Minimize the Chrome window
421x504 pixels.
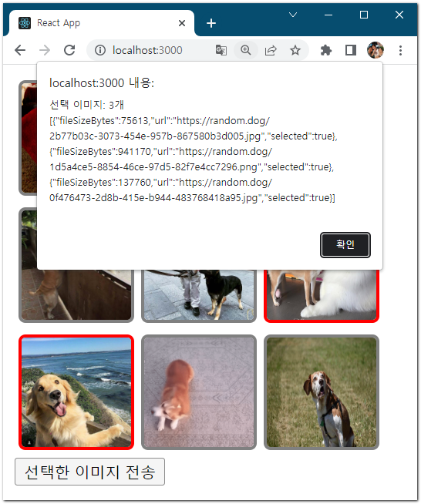tap(328, 15)
